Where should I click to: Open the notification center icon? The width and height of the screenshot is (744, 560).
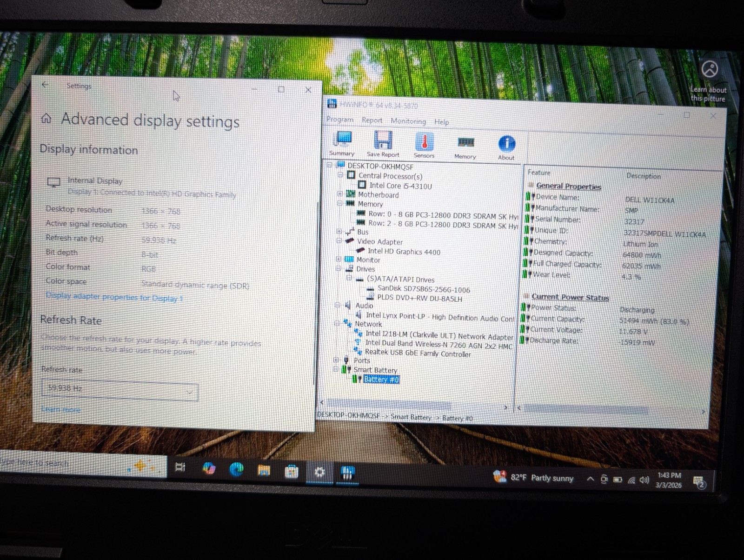coord(699,482)
